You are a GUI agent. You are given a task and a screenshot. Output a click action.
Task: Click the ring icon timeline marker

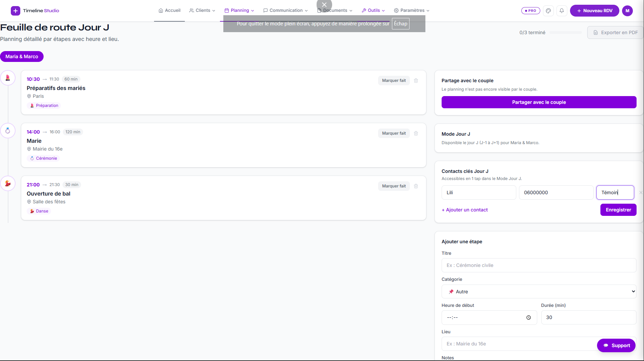pos(8,131)
